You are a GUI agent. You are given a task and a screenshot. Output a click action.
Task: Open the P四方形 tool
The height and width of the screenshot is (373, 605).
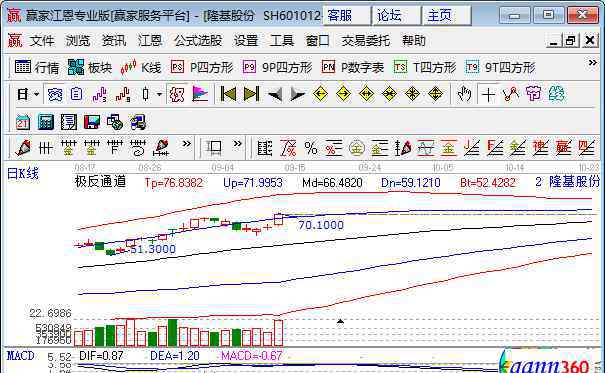pos(202,68)
